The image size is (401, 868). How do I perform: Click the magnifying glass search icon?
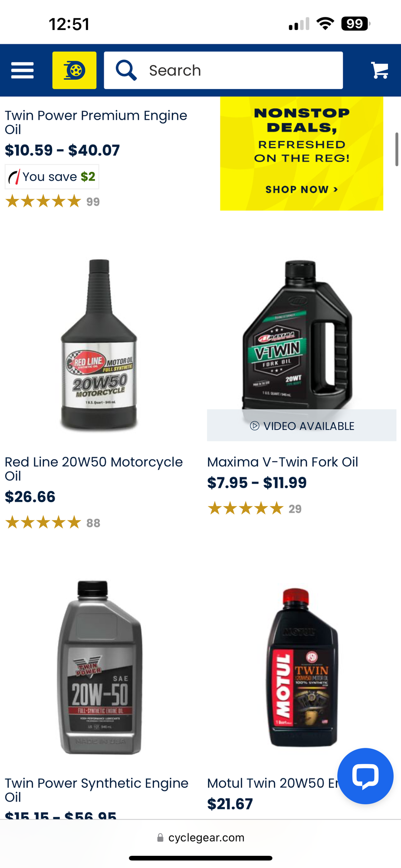[x=126, y=70]
